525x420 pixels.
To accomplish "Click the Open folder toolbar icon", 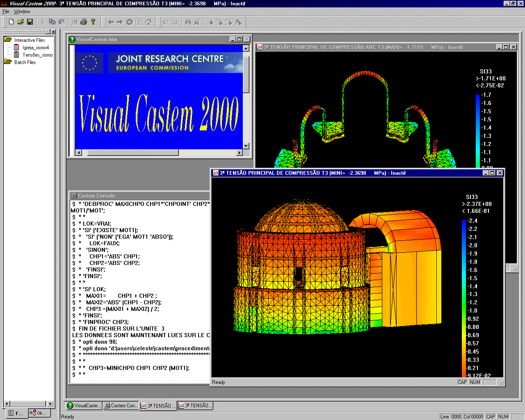I will [x=21, y=22].
